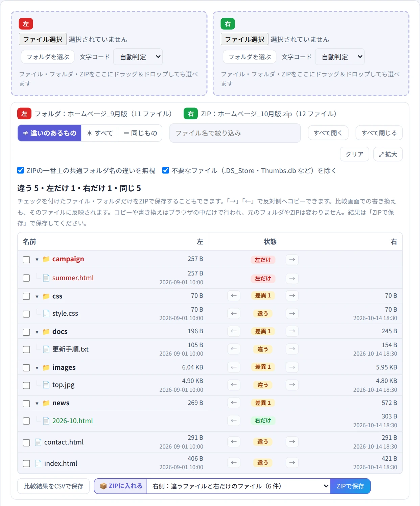Viewport: 420px width, 506px height.
Task: Copy 2026-10.html to left side
Action: click(x=234, y=420)
